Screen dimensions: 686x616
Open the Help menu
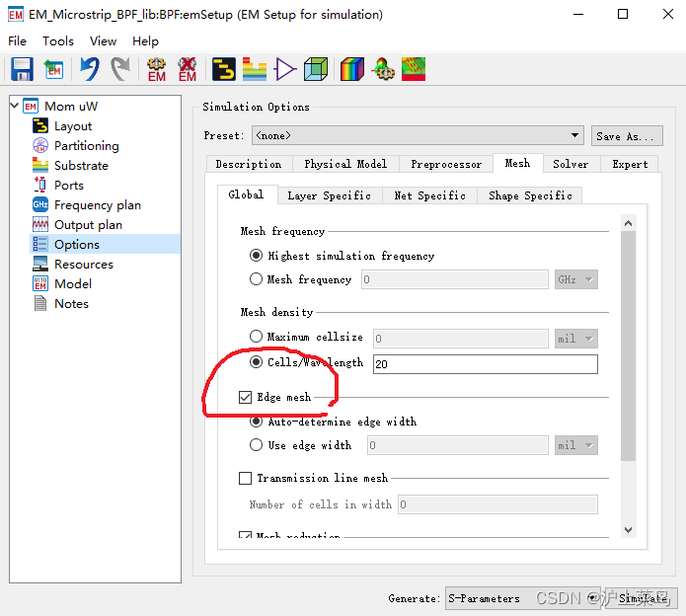[x=145, y=41]
